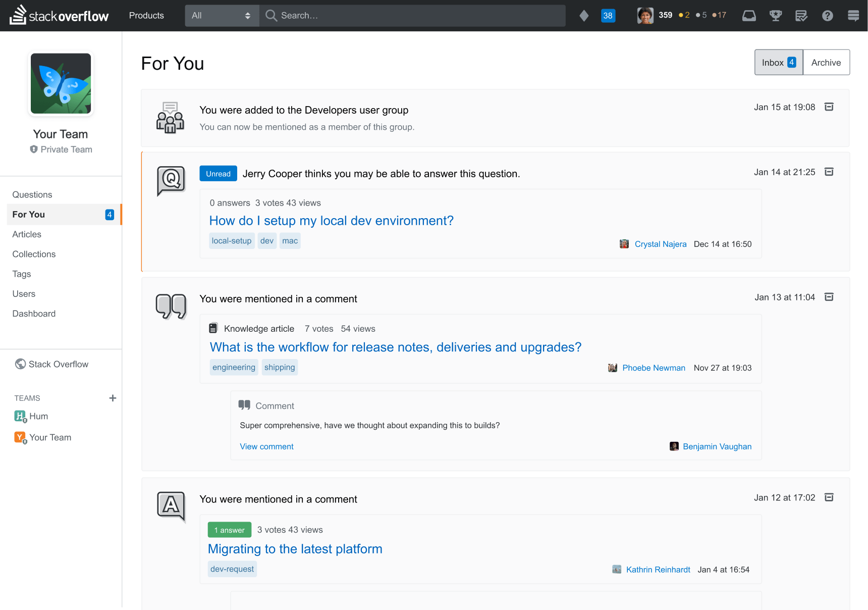
Task: Switch to the Archive view
Action: 826,63
